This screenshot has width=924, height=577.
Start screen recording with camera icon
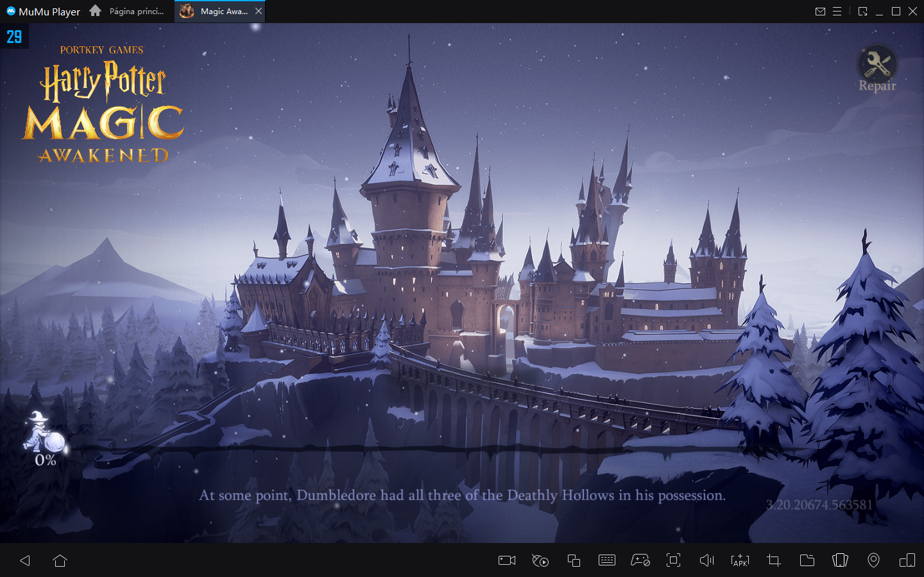point(507,560)
